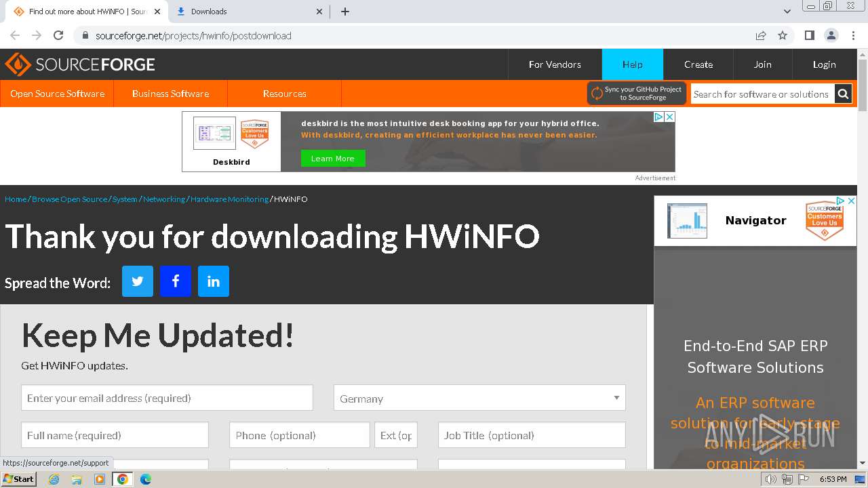868x488 pixels.
Task: Open the Windows Start menu
Action: (18, 479)
